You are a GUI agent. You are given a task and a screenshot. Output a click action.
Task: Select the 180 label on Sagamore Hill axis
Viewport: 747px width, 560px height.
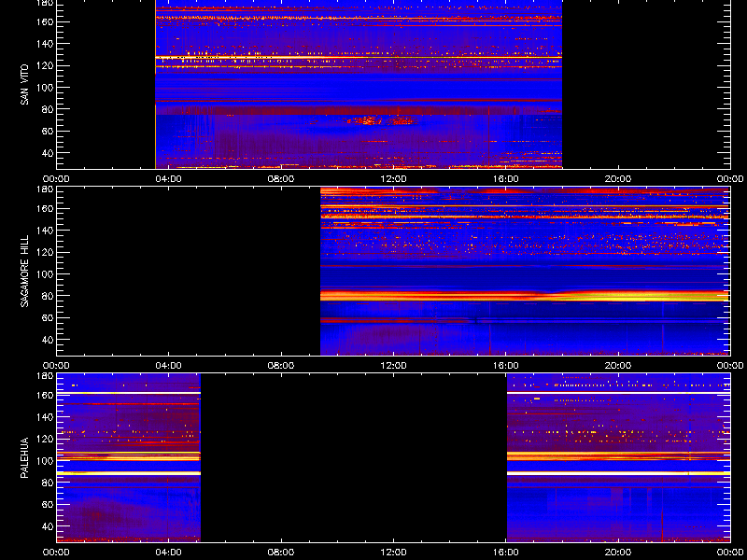click(46, 189)
